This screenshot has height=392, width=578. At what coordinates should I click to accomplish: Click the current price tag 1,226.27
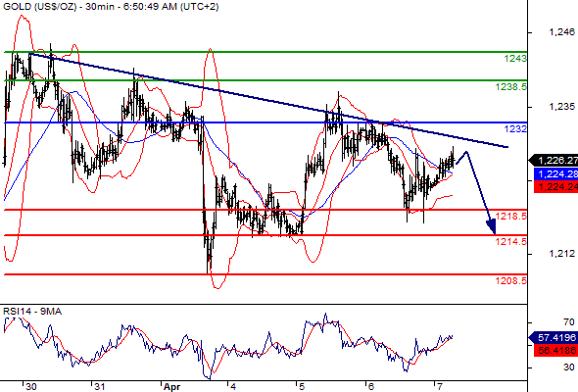coord(554,161)
